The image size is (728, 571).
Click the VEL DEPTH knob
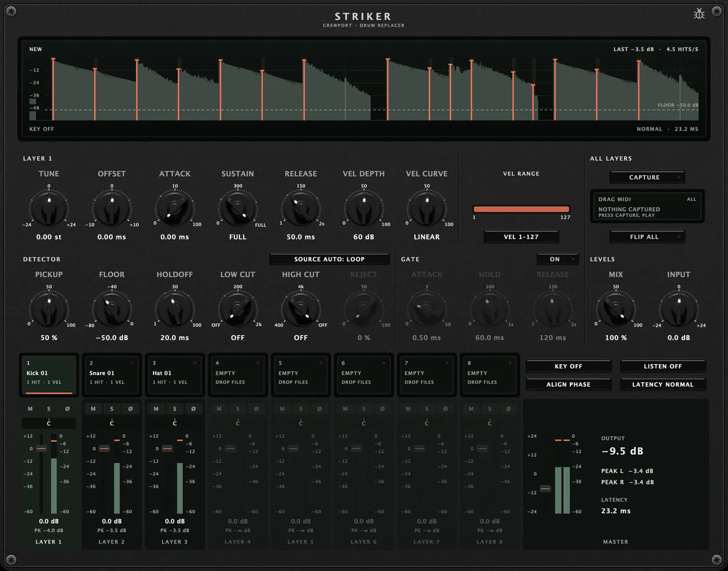pyautogui.click(x=363, y=209)
